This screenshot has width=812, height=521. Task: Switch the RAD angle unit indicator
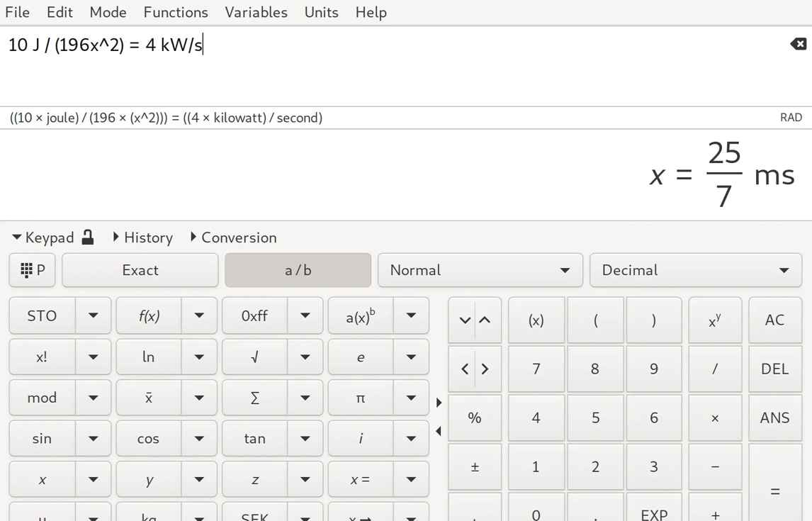point(791,118)
